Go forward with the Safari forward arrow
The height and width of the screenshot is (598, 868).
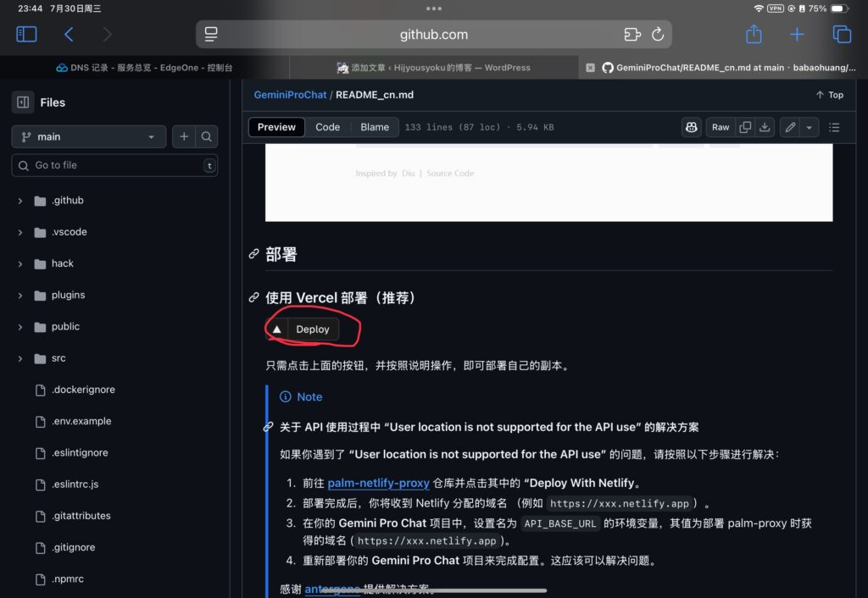point(108,34)
